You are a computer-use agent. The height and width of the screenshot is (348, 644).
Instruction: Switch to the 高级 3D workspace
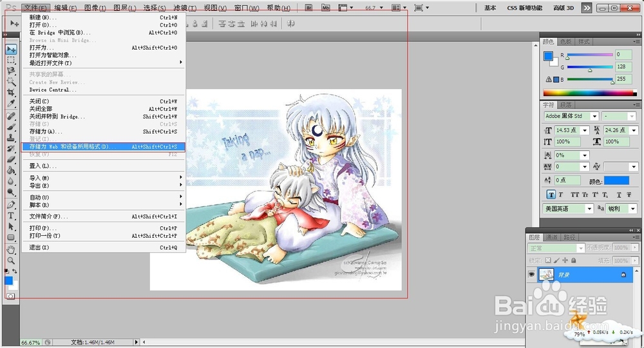[x=563, y=8]
